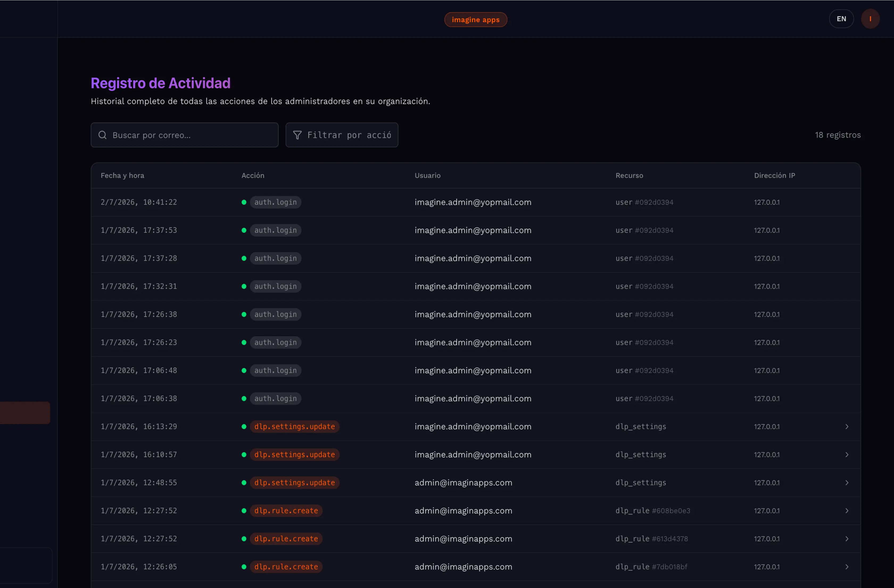Click the magnifier icon in search box
The width and height of the screenshot is (894, 588).
pos(102,135)
